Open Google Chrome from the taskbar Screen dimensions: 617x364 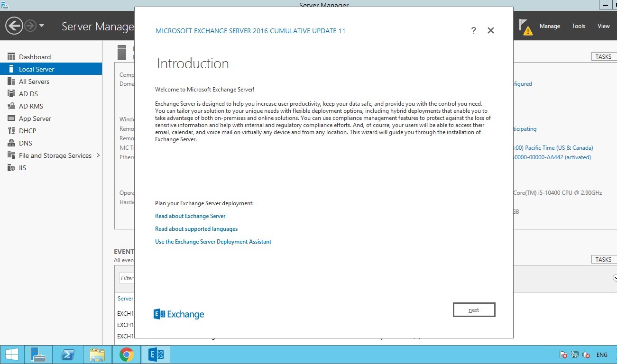[127, 355]
